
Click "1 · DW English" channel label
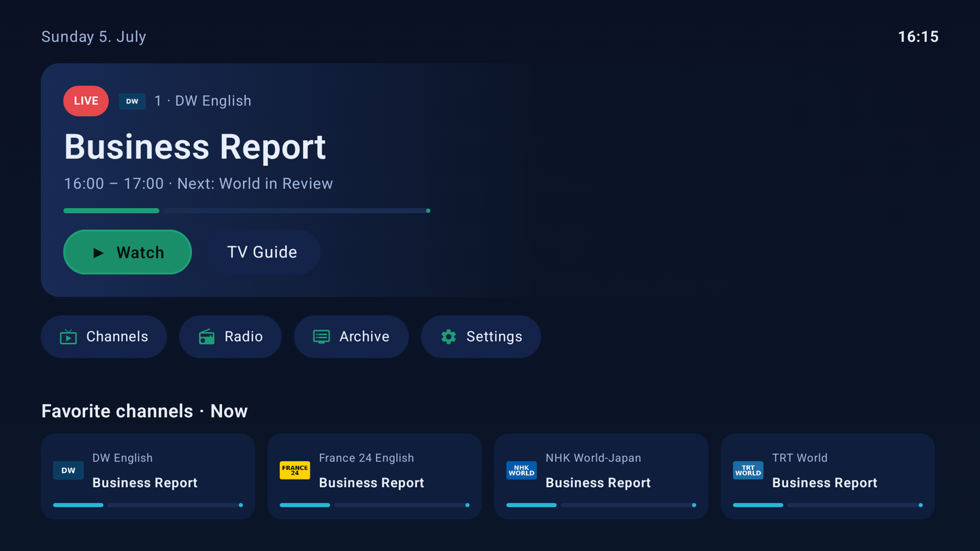point(203,101)
